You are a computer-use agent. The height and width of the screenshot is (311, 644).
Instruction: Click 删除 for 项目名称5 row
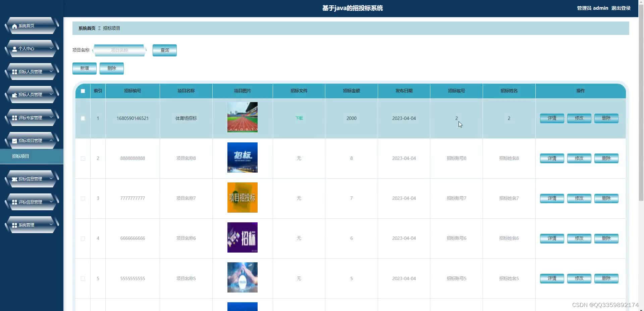(x=606, y=278)
